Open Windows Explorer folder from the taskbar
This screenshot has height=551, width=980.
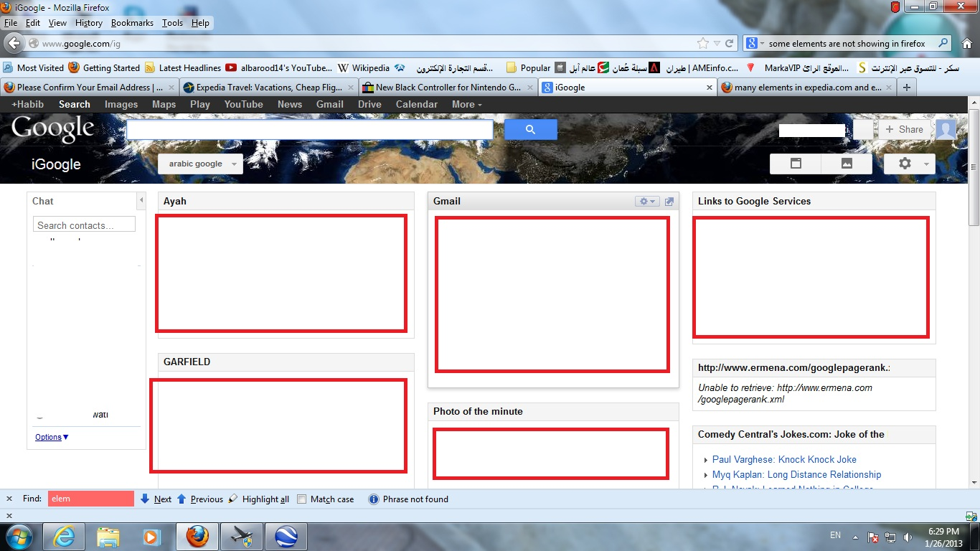(x=108, y=537)
